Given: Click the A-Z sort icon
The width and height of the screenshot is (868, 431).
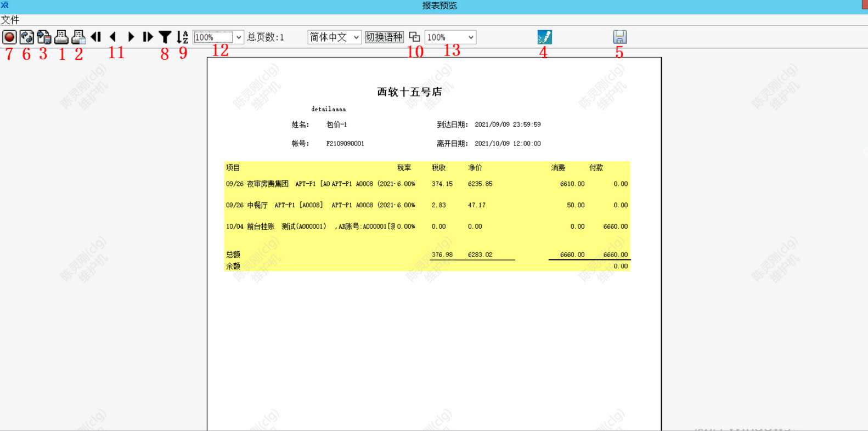Looking at the screenshot, I should click(x=182, y=37).
